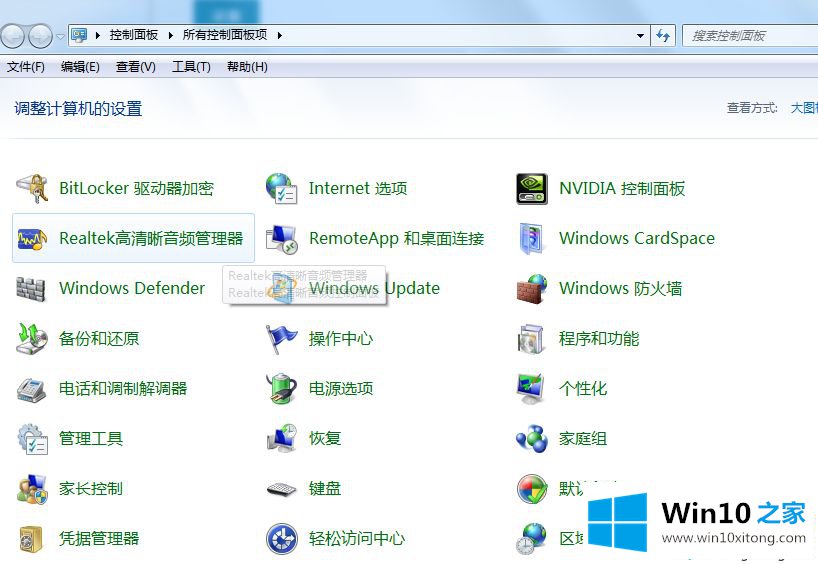Viewport: 818px width, 564px height.
Task: Click the 电话和调制解调器 label
Action: [123, 389]
